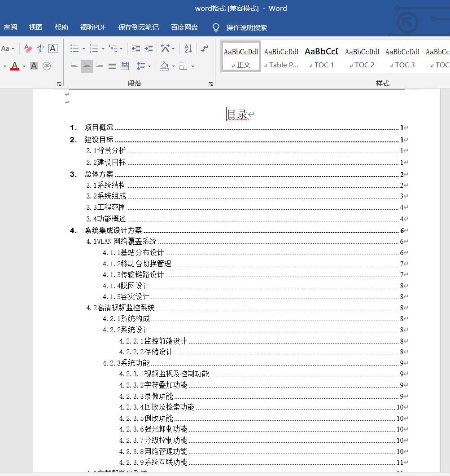Open the 福昕PDF ribbon tab
The width and height of the screenshot is (450, 476).
tap(93, 27)
